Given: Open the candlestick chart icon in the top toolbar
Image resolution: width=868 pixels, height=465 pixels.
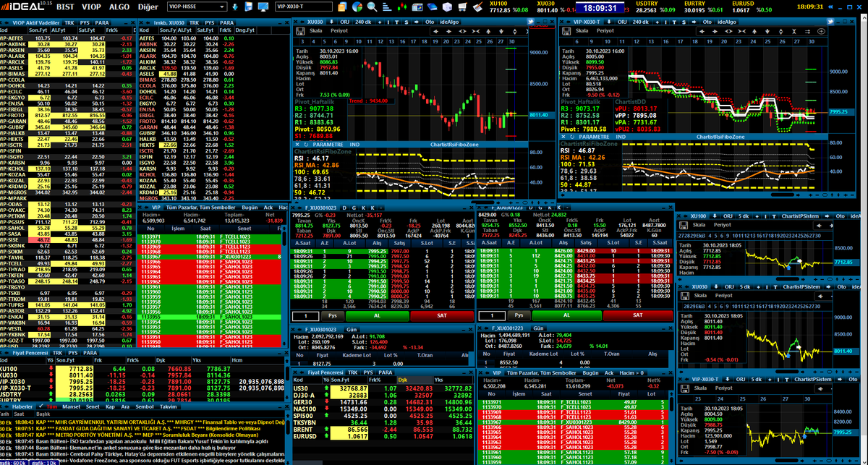Looking at the screenshot, I should [x=401, y=7].
